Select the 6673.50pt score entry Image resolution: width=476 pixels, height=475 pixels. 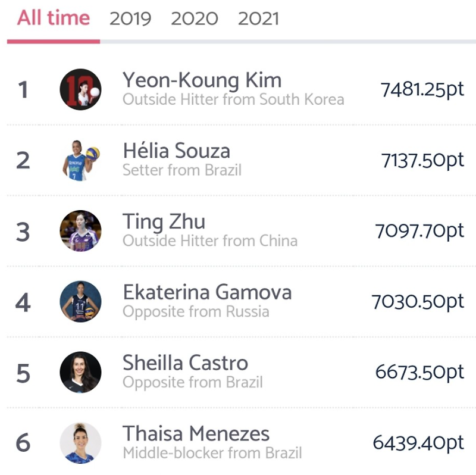coord(419,372)
